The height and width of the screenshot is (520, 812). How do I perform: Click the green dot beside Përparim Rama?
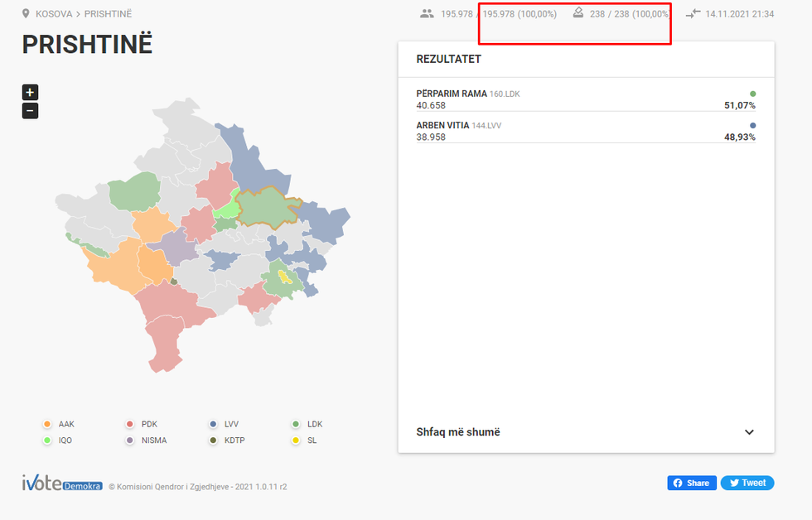(x=752, y=94)
